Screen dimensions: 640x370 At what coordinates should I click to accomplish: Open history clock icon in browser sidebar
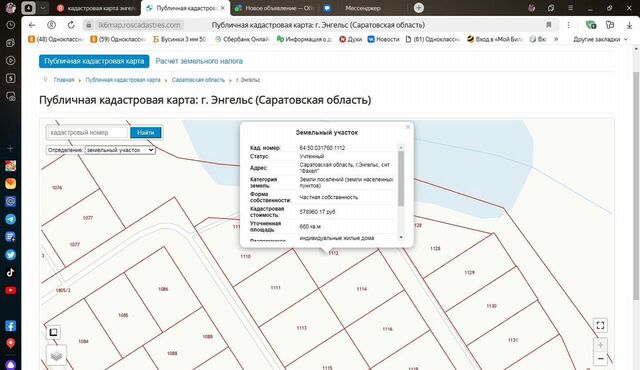pos(11,25)
